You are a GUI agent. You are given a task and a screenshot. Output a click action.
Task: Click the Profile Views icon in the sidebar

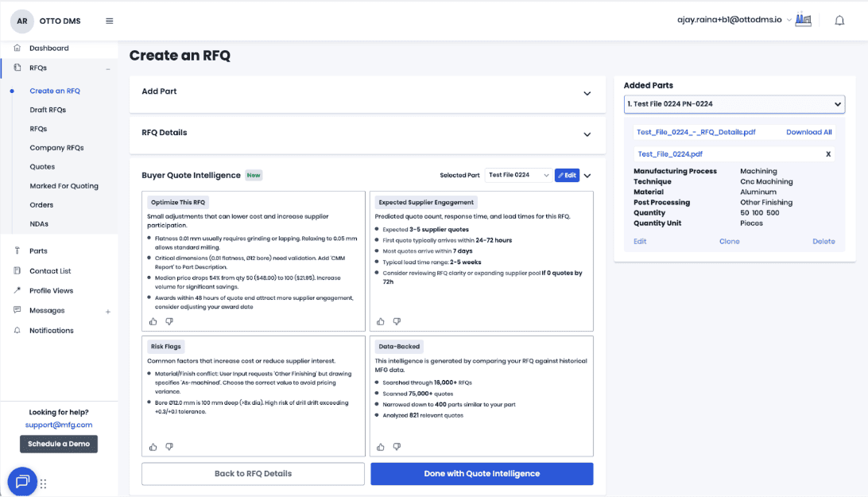pos(17,290)
